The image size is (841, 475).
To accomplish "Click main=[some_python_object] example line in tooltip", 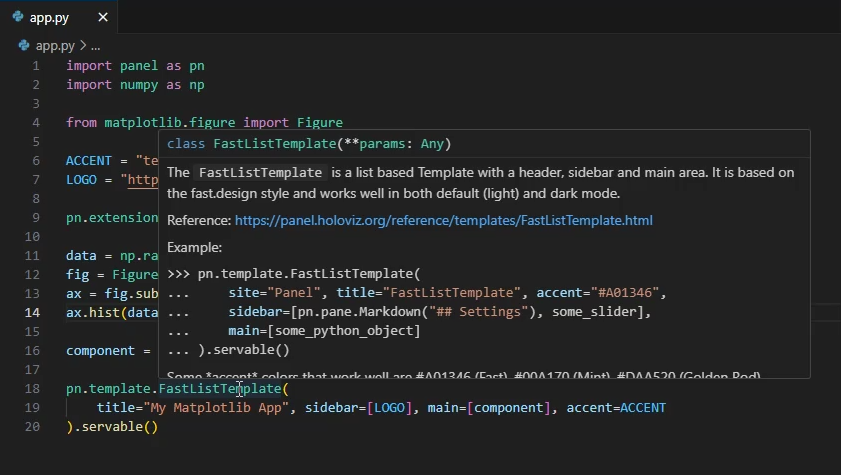I will (x=324, y=330).
